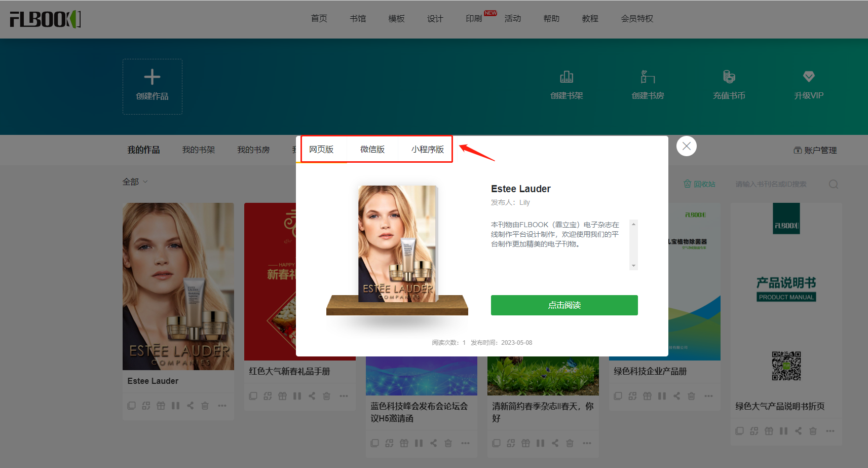Click the 蓝色科技峰会发布会论坛会议H5邀请函 title

coord(419,412)
